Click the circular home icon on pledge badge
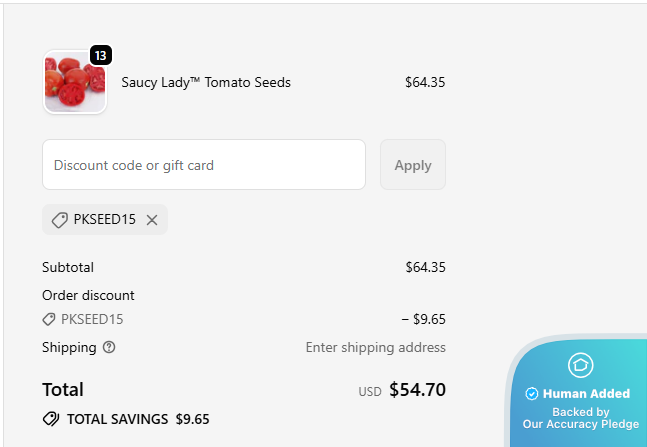The image size is (647, 447). (x=580, y=365)
